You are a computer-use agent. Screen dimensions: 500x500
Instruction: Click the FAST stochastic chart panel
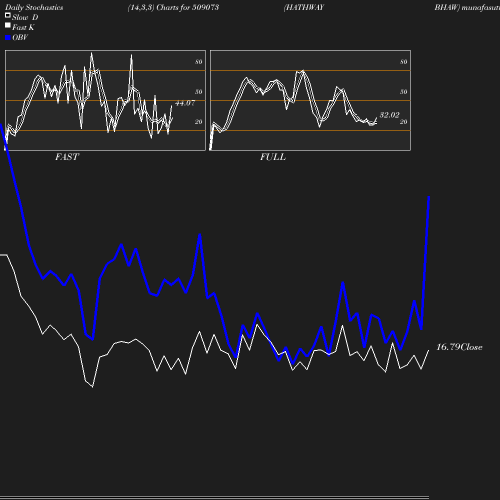pyautogui.click(x=105, y=100)
